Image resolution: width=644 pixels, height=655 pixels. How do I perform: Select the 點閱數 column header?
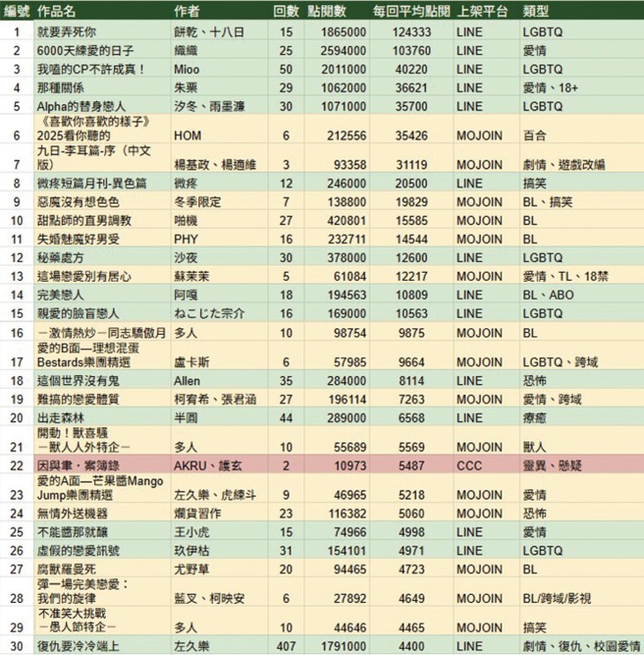[x=327, y=12]
